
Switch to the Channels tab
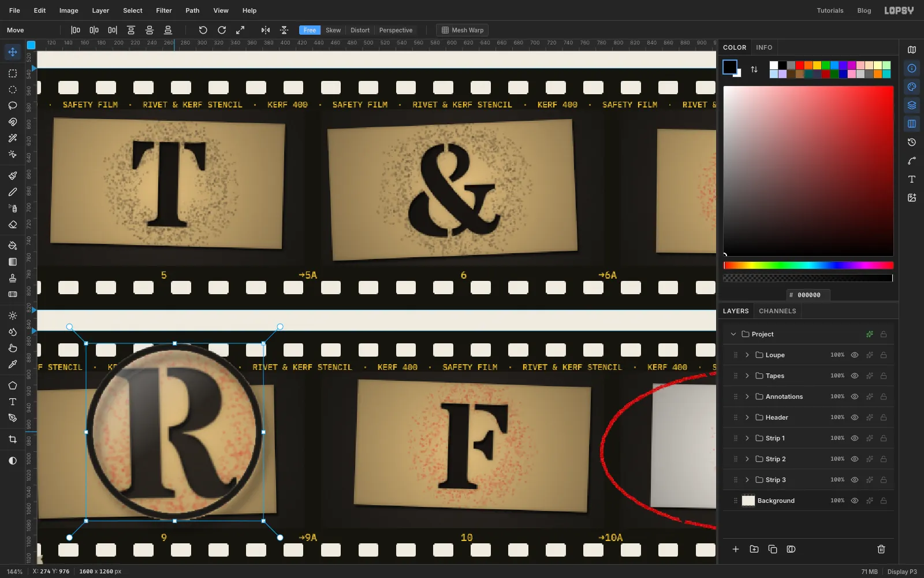[777, 311]
